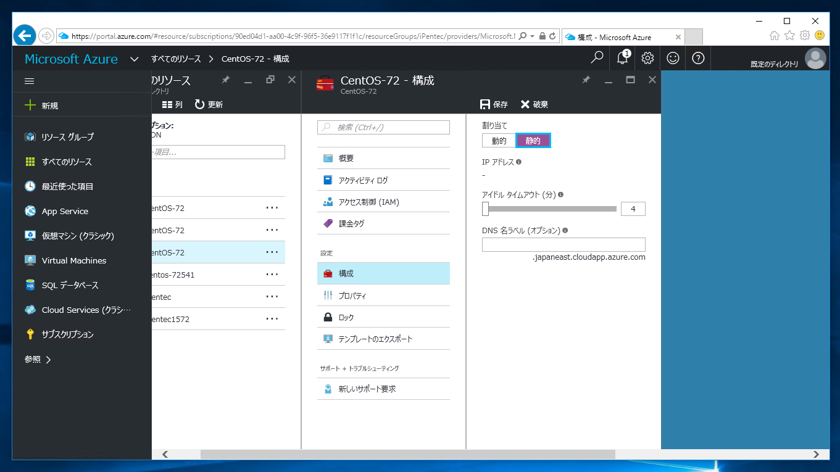Click the DNS 名ラベル info icon
840x472 pixels.
coord(565,230)
